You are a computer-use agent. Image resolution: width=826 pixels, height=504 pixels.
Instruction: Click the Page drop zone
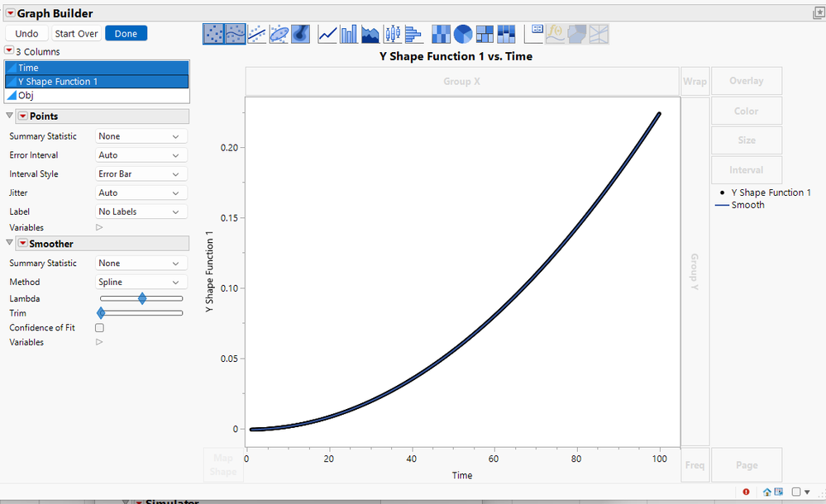[x=747, y=465]
